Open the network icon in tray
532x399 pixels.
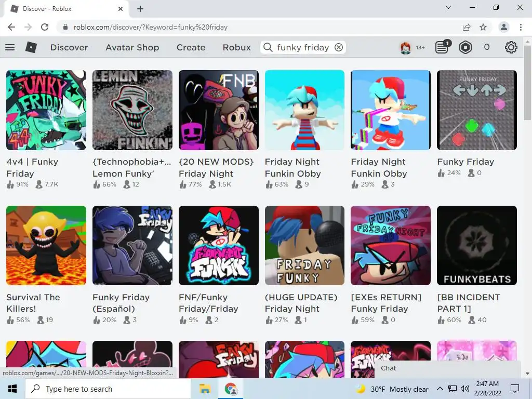point(453,389)
